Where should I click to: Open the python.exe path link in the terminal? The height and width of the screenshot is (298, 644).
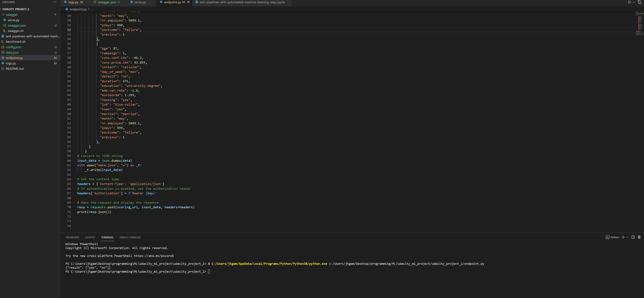point(269,264)
